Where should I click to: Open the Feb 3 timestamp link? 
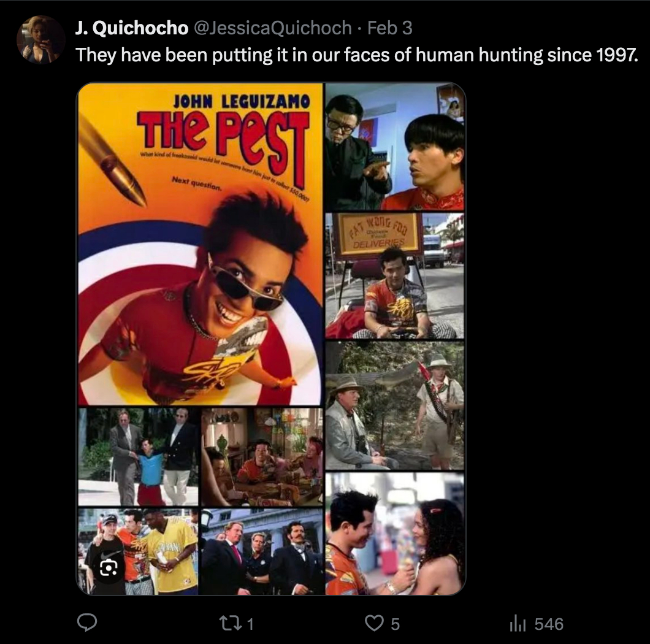pos(389,28)
